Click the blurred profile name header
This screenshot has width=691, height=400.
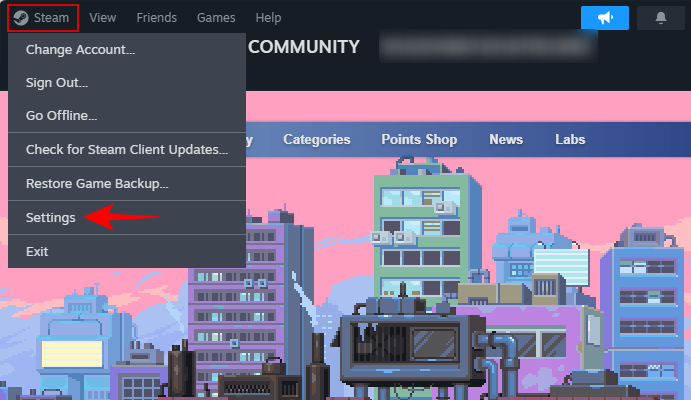(488, 46)
